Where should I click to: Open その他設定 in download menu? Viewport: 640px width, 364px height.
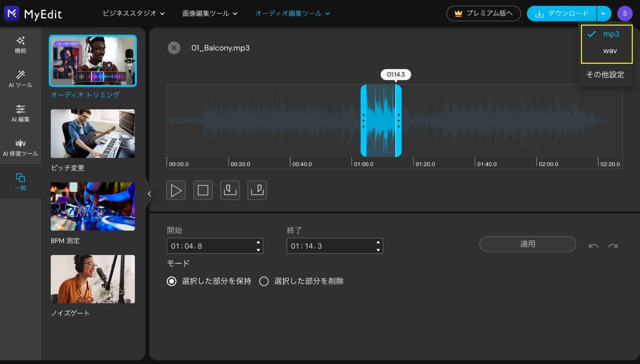[605, 75]
